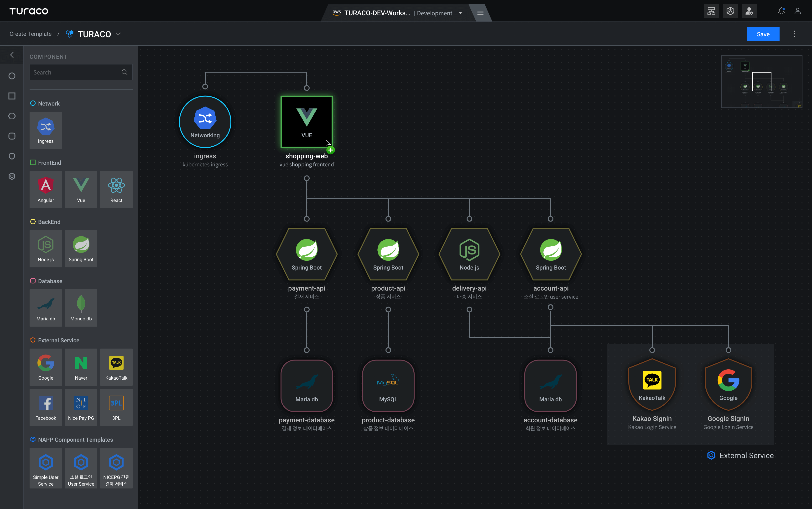
Task: Open the three-dot more options menu
Action: click(795, 34)
